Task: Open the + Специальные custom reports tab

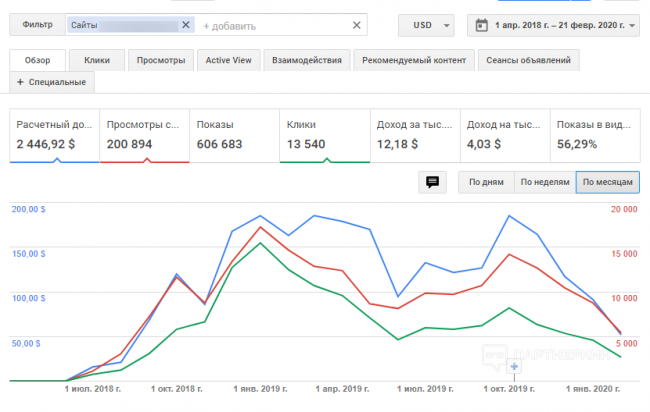Action: coord(51,81)
